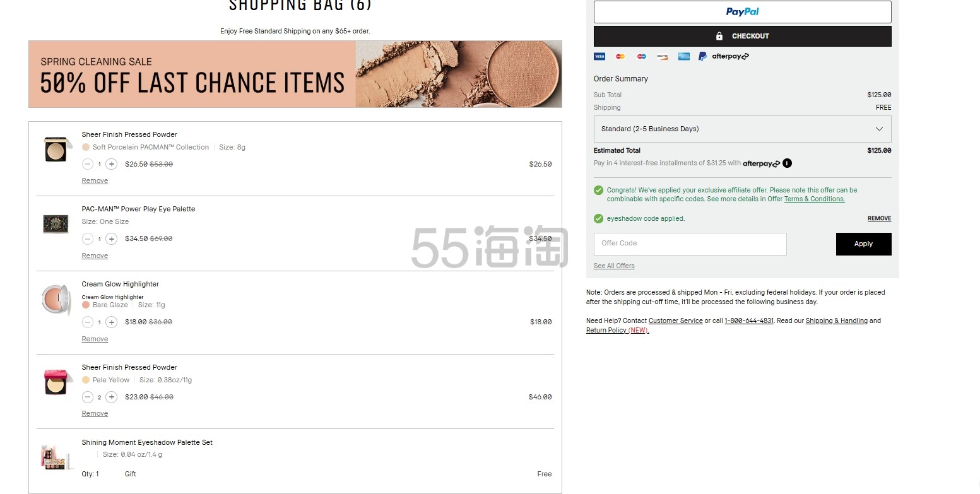The width and height of the screenshot is (980, 494).
Task: Click the Enjoy Free Standard Shipping text
Action: tap(295, 31)
